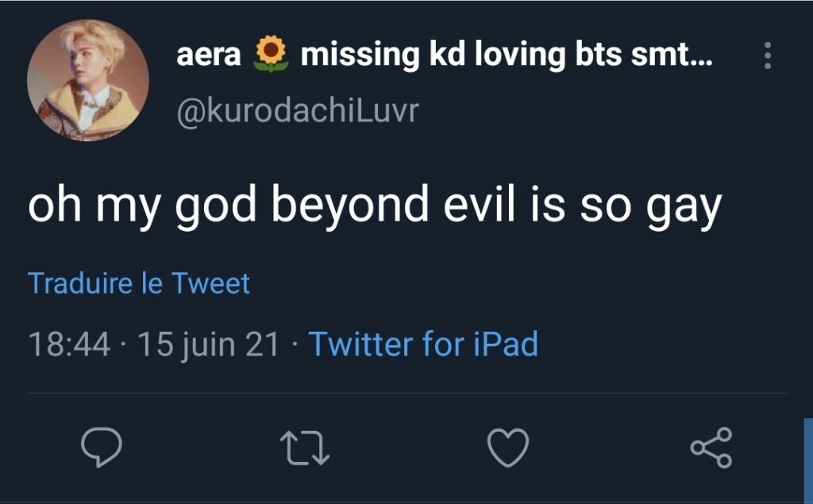Select the "15 juin 21" date
The image size is (813, 504).
(x=209, y=344)
